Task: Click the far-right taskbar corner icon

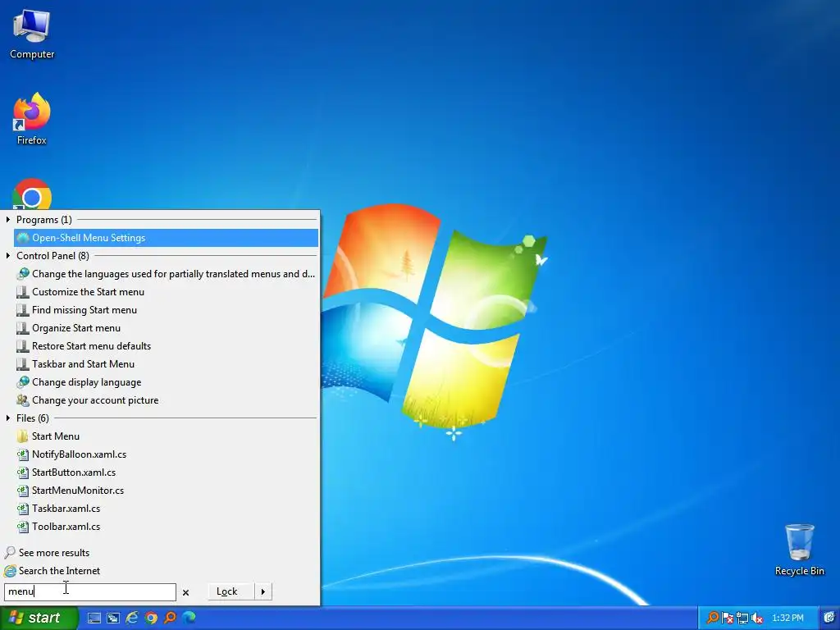Action: [x=829, y=619]
